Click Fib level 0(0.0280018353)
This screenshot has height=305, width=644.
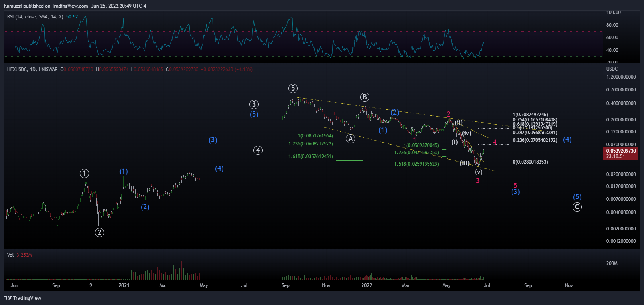(530, 162)
